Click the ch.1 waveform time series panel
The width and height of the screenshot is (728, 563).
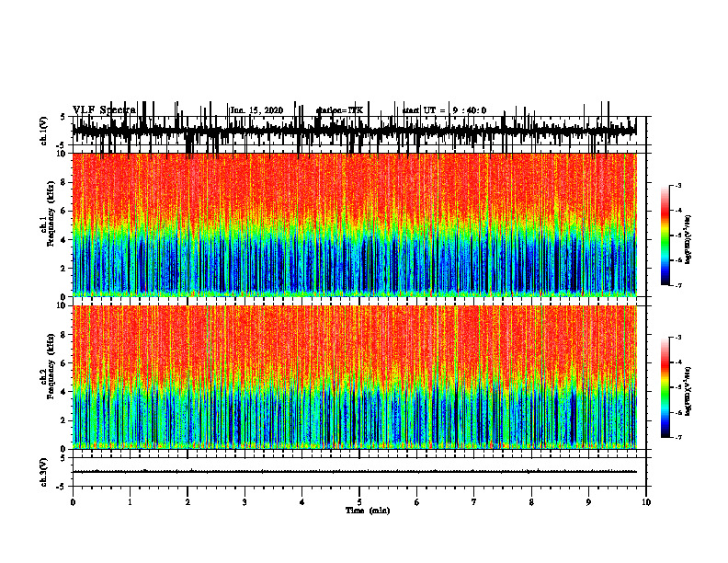coord(358,131)
